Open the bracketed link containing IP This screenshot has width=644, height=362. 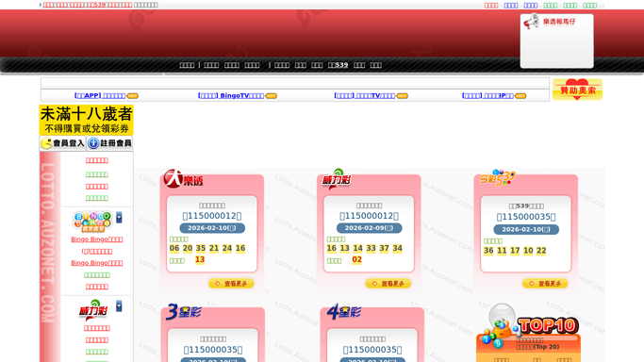click(487, 95)
